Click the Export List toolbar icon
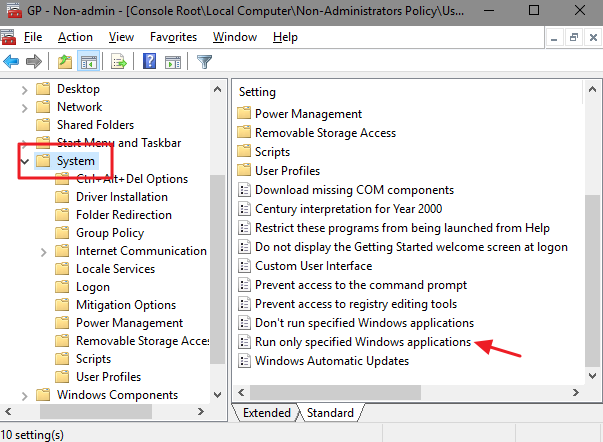Screen dimensions: 603x442 tap(120, 62)
